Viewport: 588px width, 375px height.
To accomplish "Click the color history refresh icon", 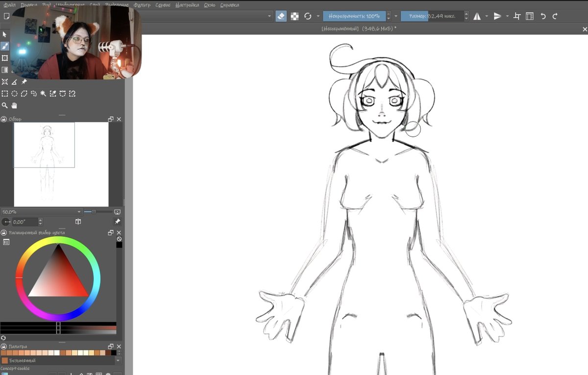I will (3, 338).
